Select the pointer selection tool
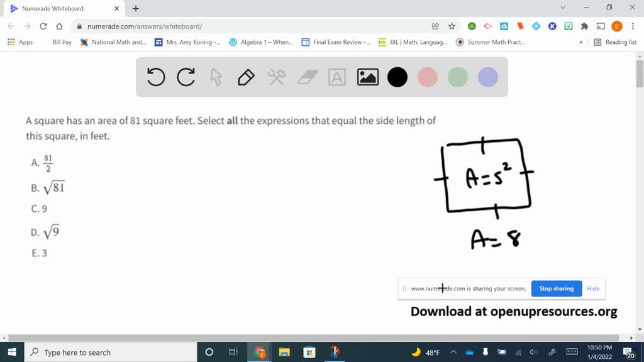Screen dimensions: 644x362 click(x=216, y=77)
